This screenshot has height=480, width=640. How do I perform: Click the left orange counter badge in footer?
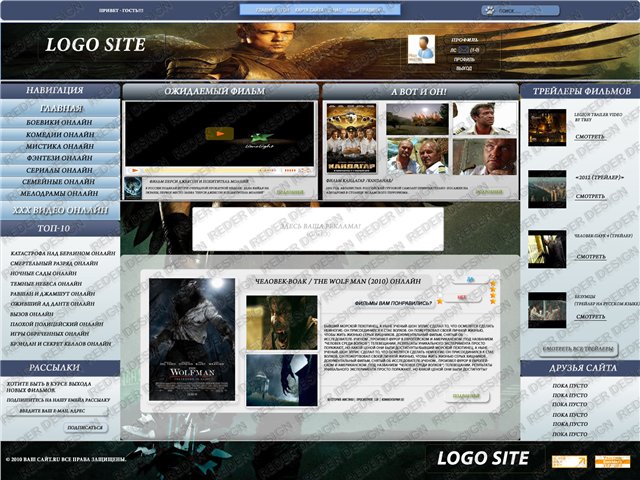click(569, 462)
